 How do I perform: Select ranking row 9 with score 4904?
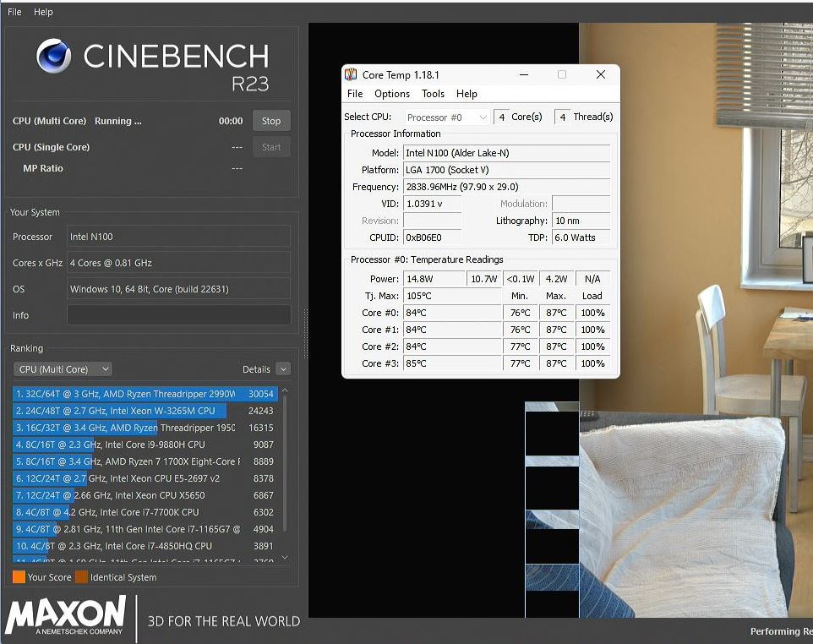(x=145, y=529)
